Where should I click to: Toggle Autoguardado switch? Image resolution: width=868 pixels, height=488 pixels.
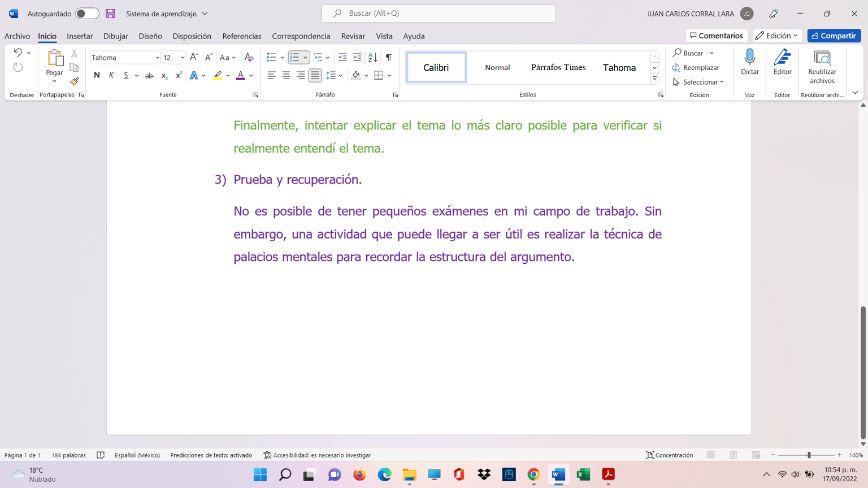click(86, 14)
